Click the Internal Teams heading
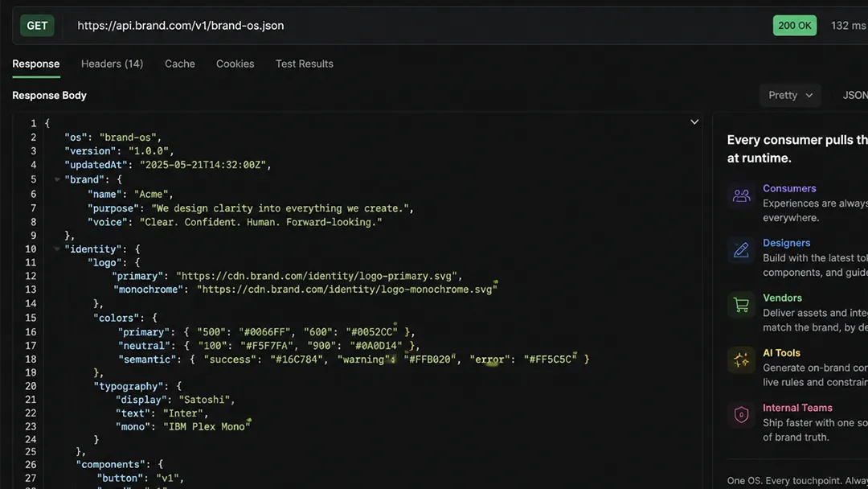Image resolution: width=868 pixels, height=489 pixels. pyautogui.click(x=798, y=408)
